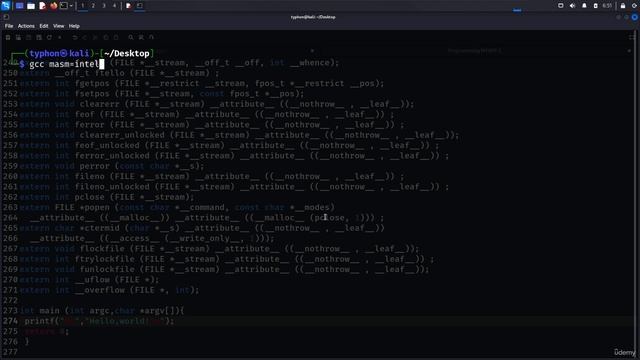Click the volume speaker tray icon

[x=572, y=6]
